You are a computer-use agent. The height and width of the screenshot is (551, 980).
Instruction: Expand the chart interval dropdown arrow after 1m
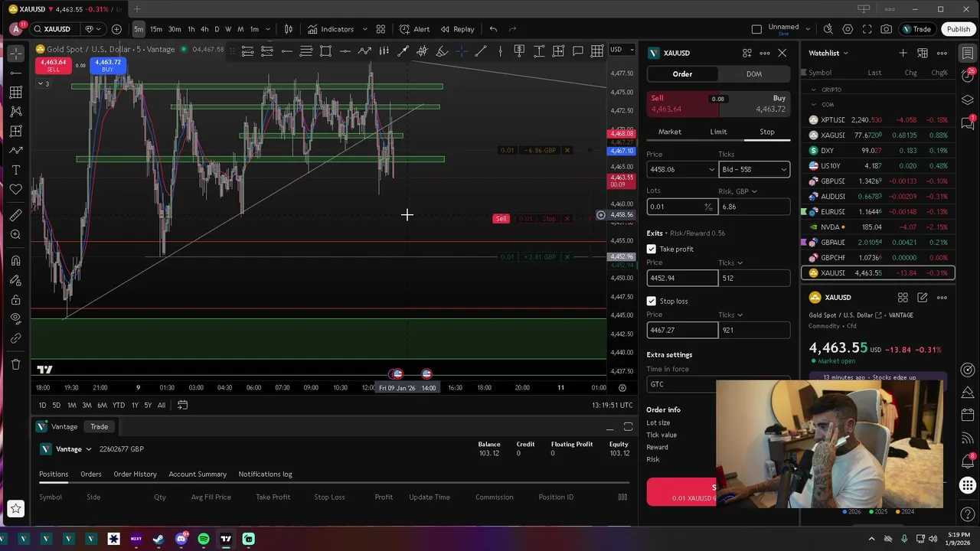(268, 29)
